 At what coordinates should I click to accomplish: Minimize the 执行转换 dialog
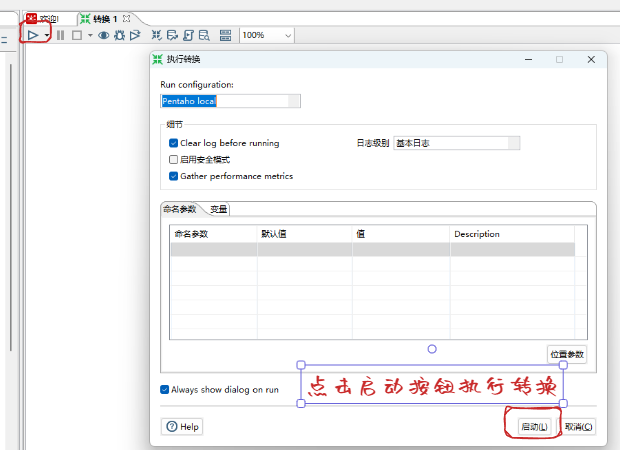528,60
